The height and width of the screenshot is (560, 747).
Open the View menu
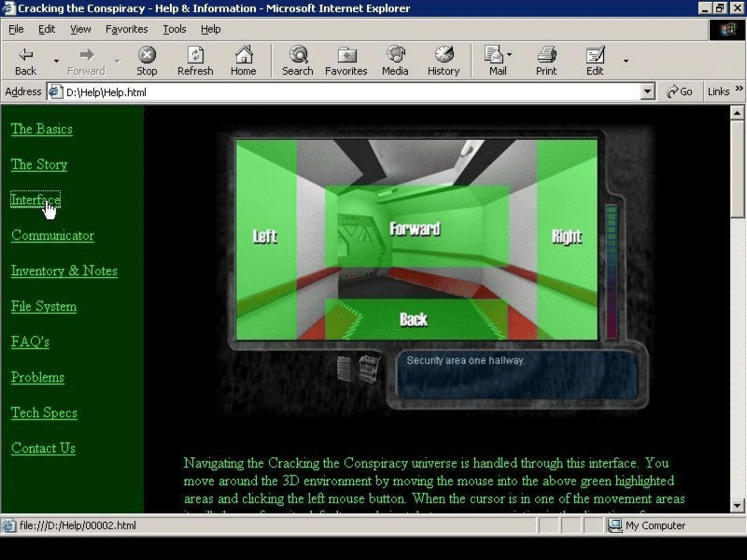(80, 29)
